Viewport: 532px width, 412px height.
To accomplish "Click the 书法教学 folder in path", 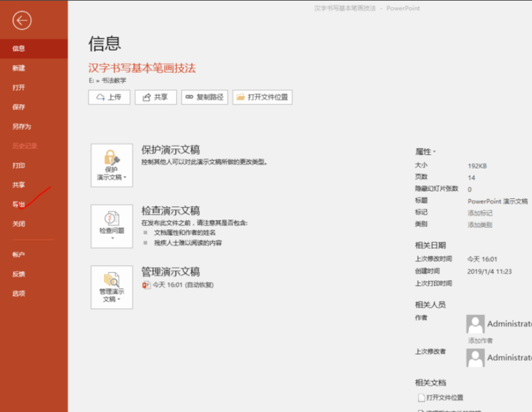I will (x=114, y=80).
